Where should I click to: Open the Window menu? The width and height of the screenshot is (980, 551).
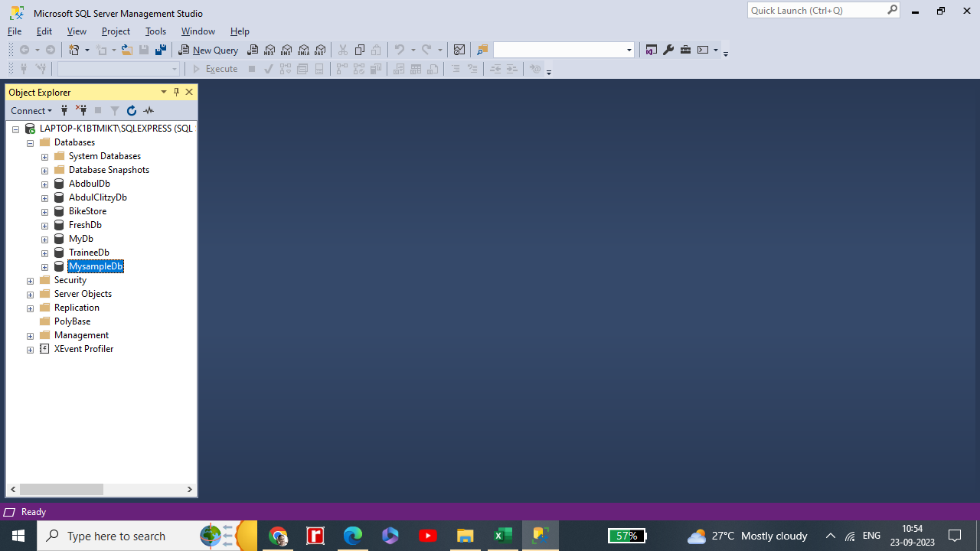pos(198,31)
